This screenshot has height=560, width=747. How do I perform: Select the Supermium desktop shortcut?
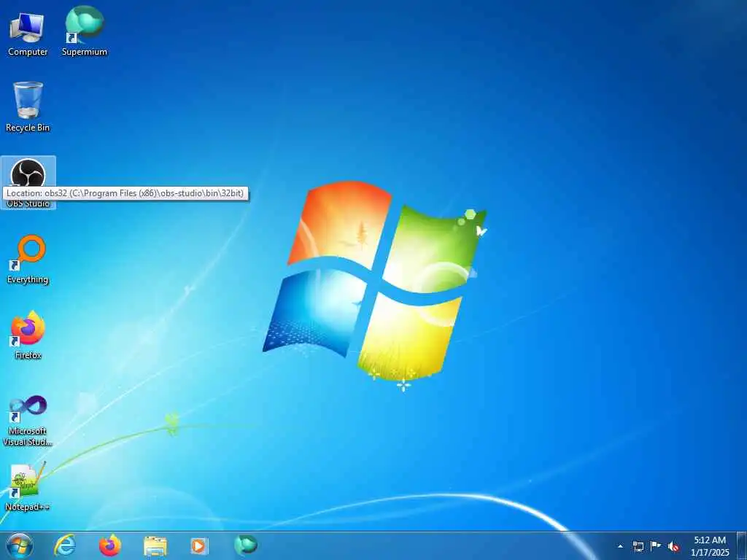click(85, 32)
